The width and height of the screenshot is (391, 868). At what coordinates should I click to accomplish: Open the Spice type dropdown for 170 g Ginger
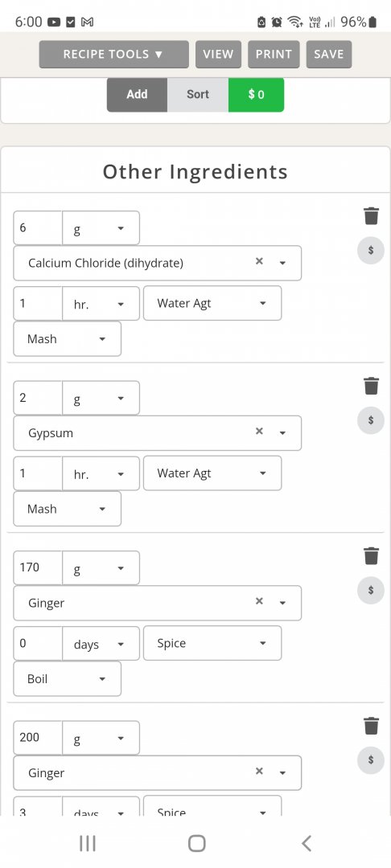[x=212, y=643]
